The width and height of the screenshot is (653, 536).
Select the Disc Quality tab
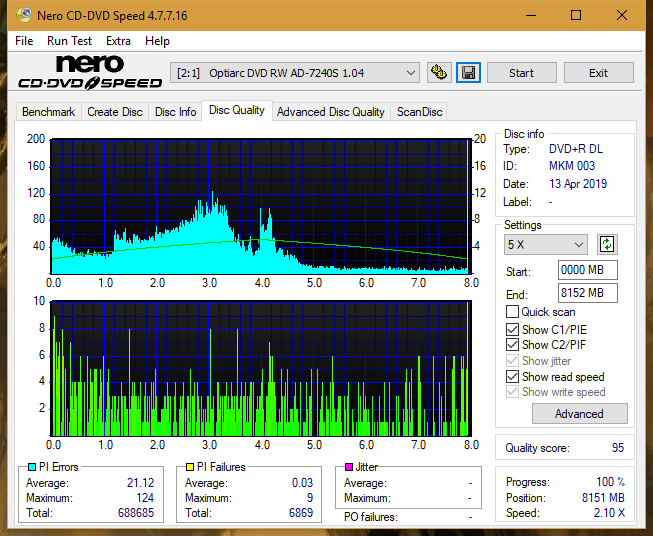(237, 110)
